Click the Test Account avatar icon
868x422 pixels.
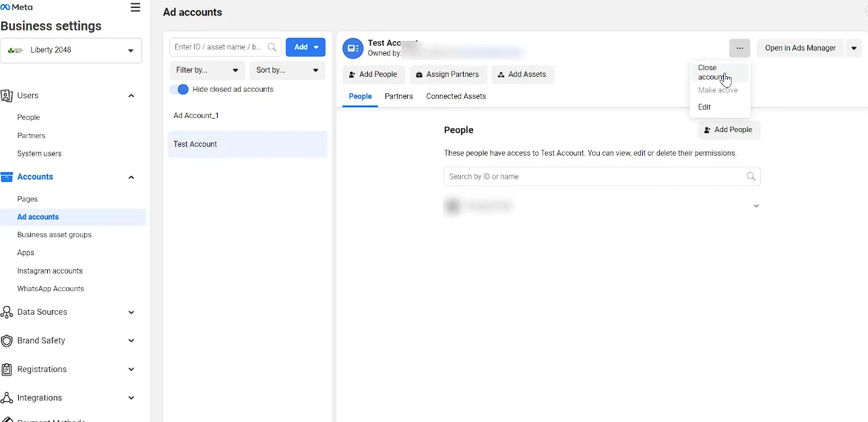pyautogui.click(x=353, y=49)
